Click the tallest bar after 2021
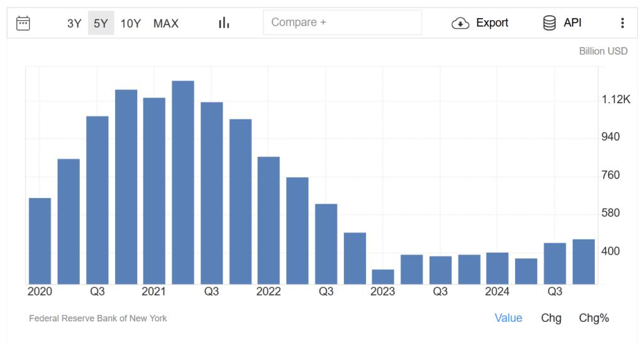This screenshot has height=342, width=644. [x=183, y=182]
